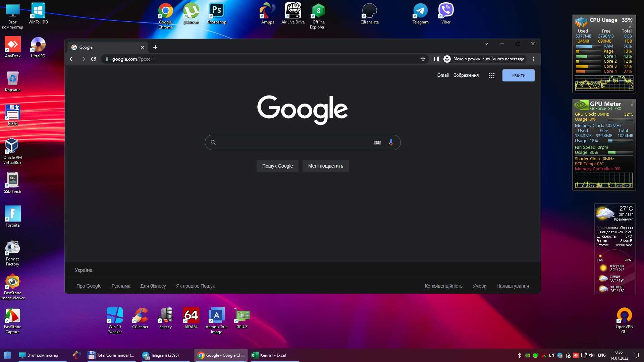The width and height of the screenshot is (644, 362).
Task: Click the address bar URL
Action: coord(134,59)
